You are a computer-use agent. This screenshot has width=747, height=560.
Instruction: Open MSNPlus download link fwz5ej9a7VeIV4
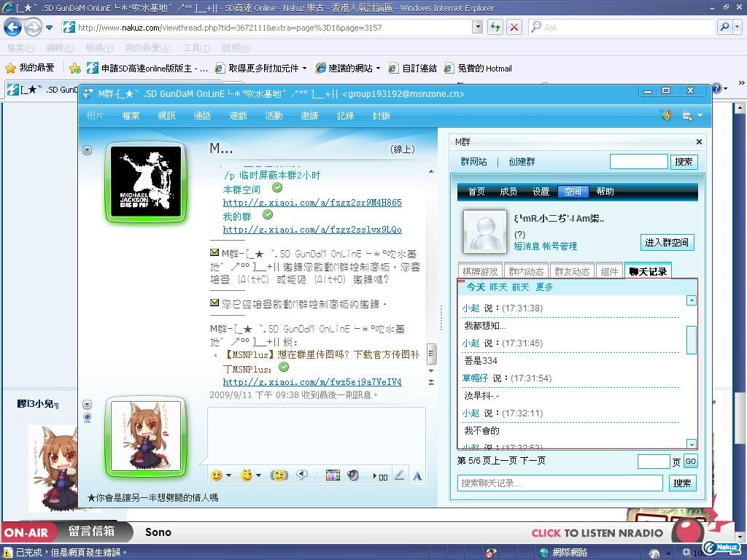pyautogui.click(x=312, y=382)
